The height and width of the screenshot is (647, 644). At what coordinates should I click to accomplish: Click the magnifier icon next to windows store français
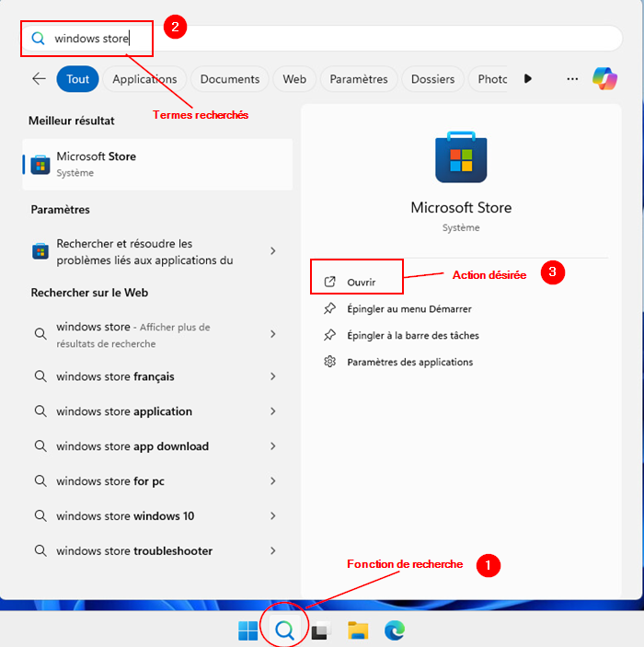[x=40, y=376]
